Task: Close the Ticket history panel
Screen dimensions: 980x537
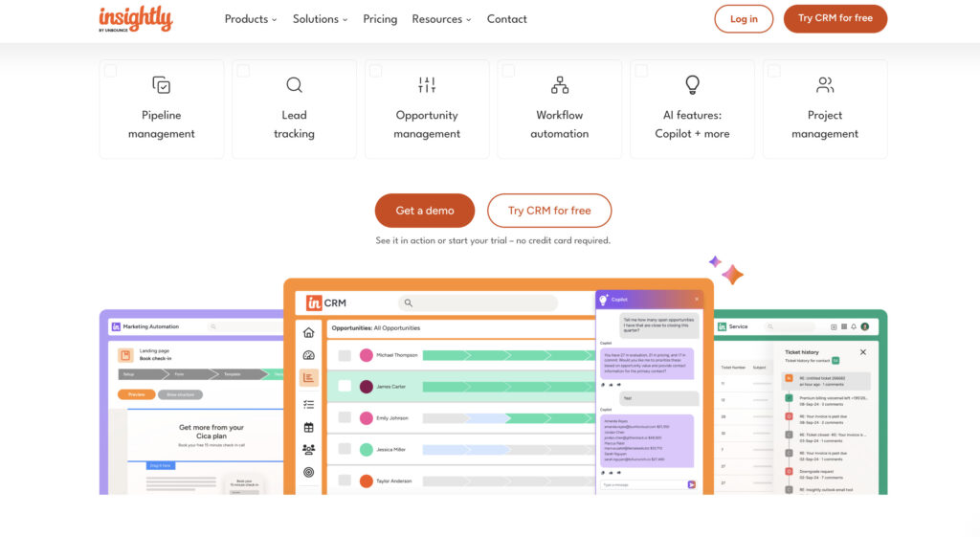Action: (863, 352)
